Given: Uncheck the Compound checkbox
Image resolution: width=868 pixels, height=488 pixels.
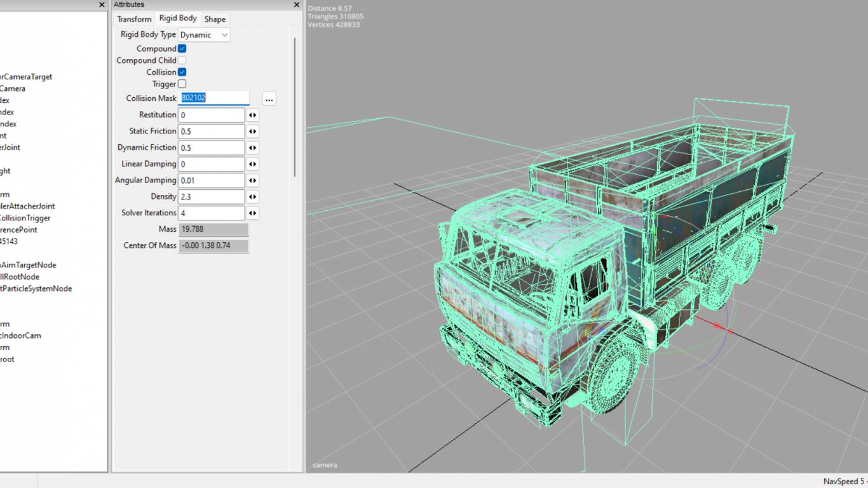Looking at the screenshot, I should click(182, 49).
